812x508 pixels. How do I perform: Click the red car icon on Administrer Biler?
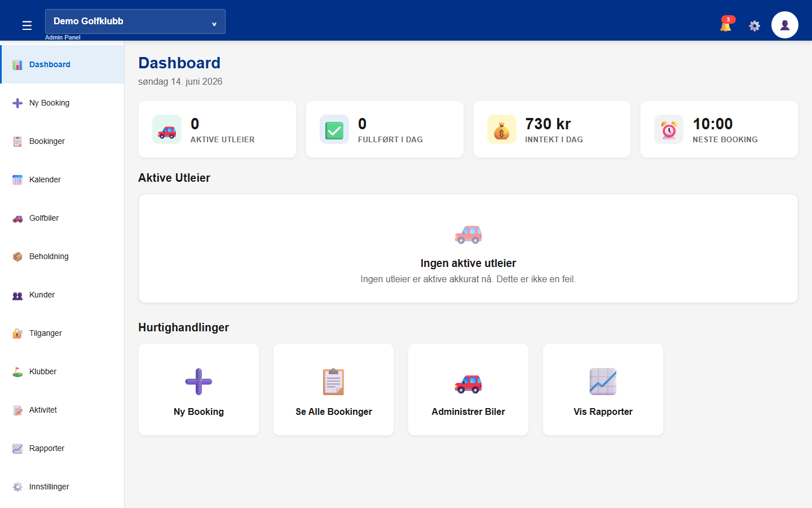pos(468,383)
